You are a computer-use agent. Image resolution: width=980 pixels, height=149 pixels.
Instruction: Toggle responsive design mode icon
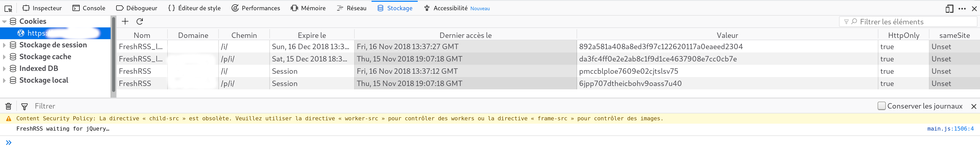tap(950, 8)
